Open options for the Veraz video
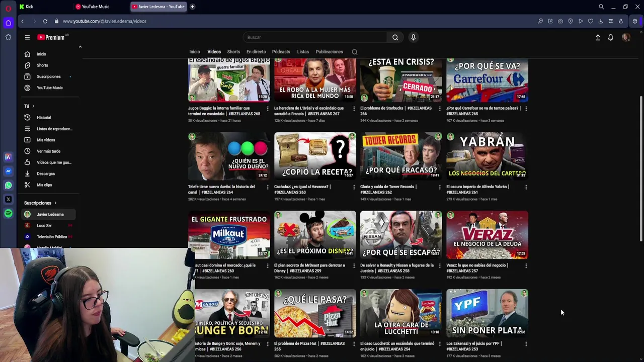This screenshot has height=362, width=644. [x=526, y=265]
